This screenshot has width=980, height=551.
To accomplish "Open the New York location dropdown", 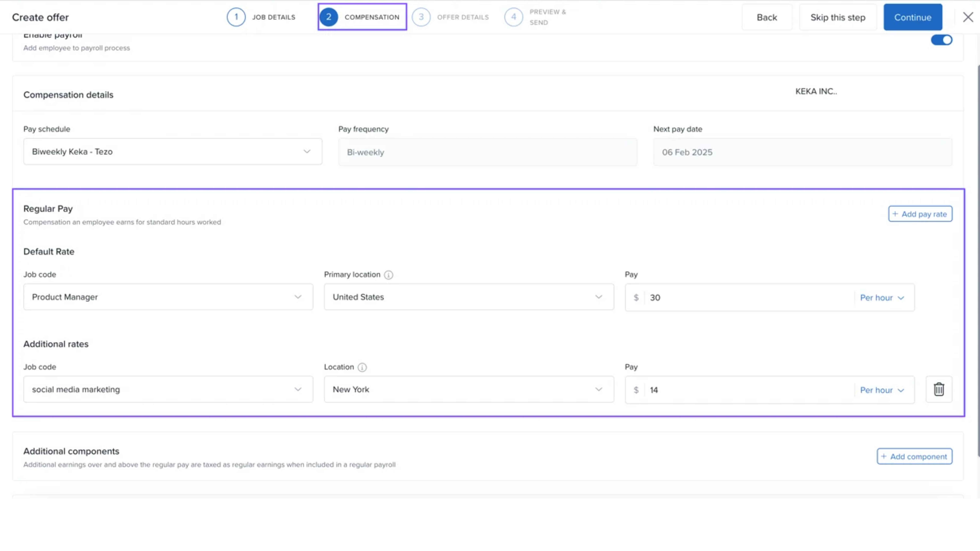I will coord(469,389).
